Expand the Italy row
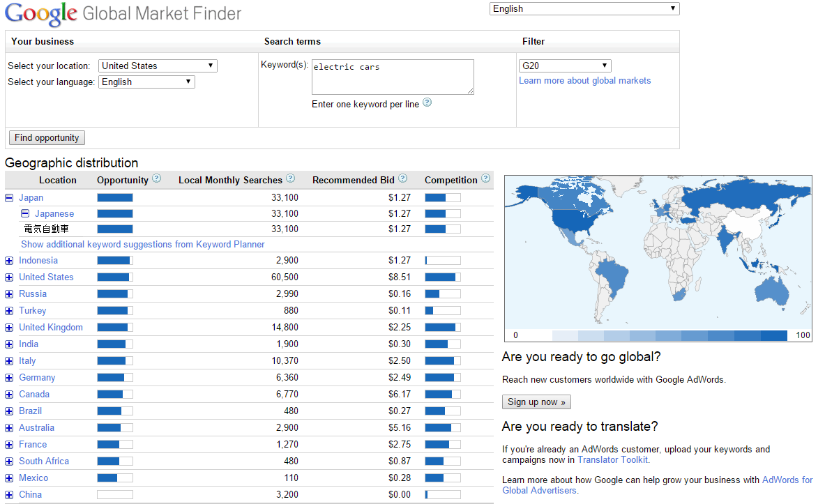 9,361
